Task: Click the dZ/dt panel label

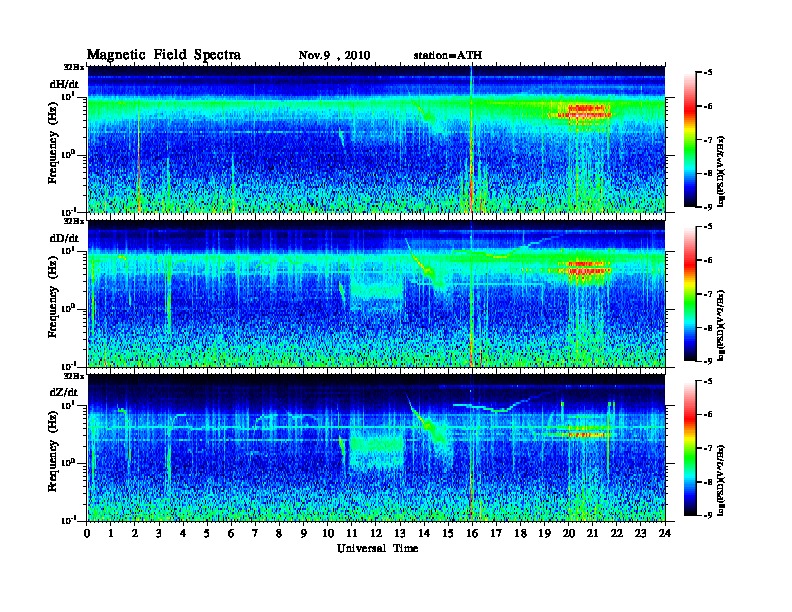Action: 64,392
